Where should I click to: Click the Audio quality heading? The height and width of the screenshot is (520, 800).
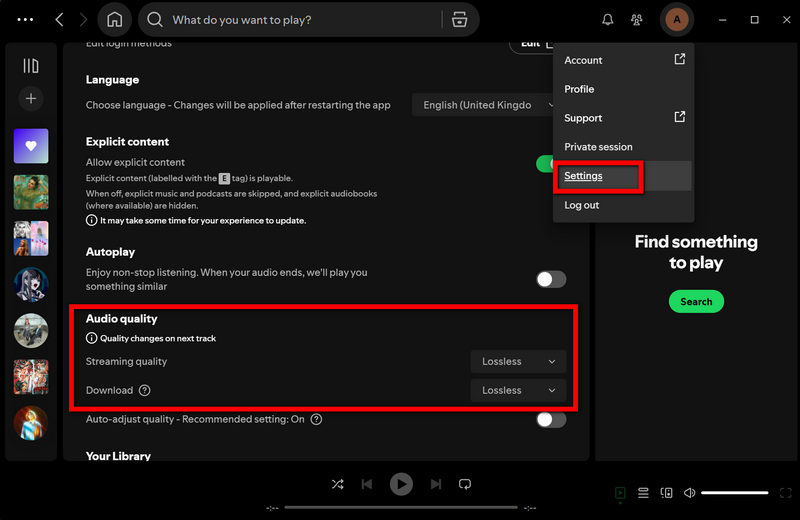tap(121, 319)
